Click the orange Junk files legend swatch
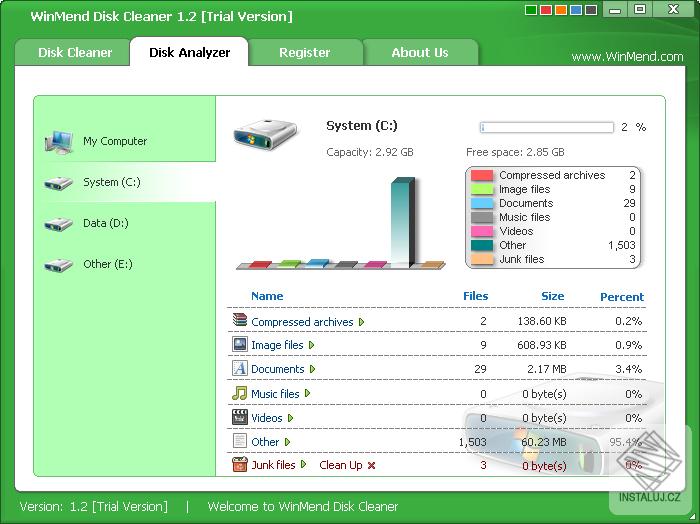This screenshot has height=524, width=700. pos(482,259)
